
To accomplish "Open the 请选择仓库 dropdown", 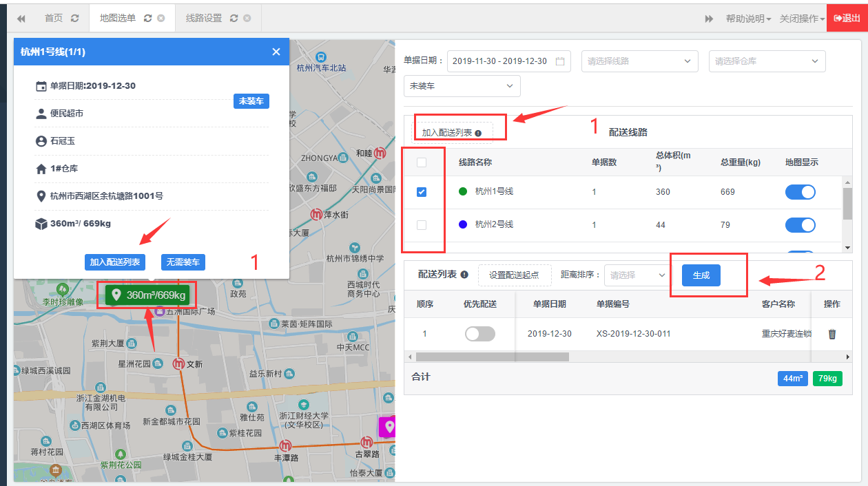I will click(767, 61).
